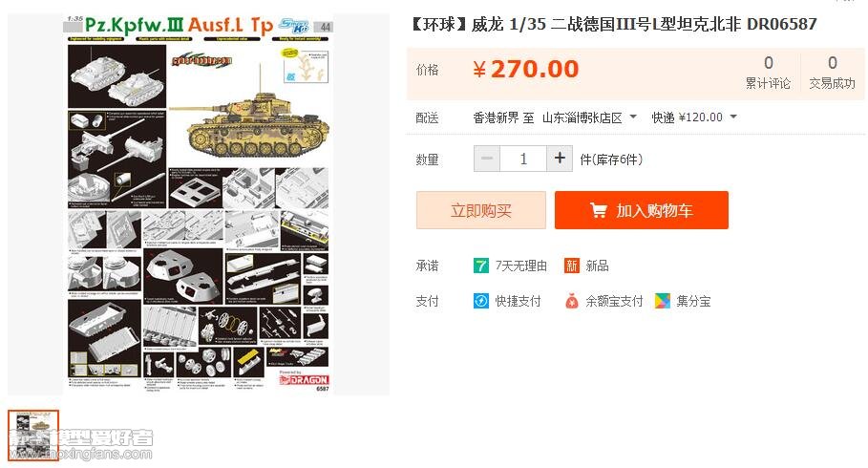This screenshot has width=868, height=468.
Task: Click the orange 新品 new item icon
Action: coord(571,266)
